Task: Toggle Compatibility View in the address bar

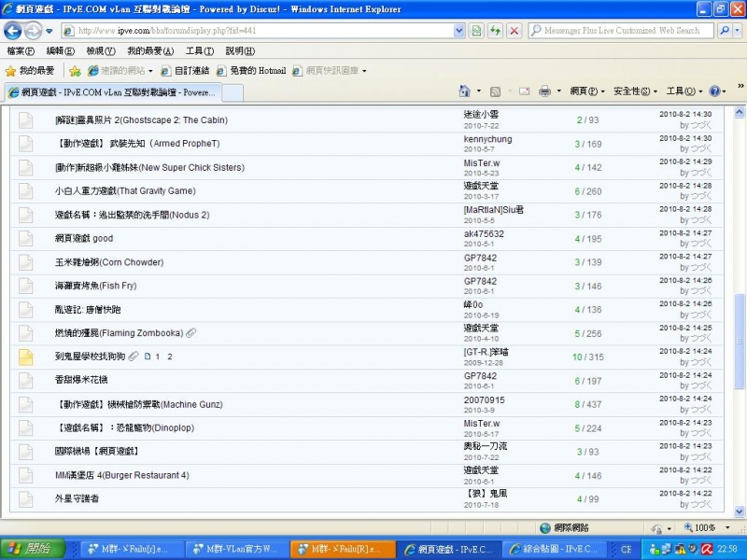Action: 475,31
